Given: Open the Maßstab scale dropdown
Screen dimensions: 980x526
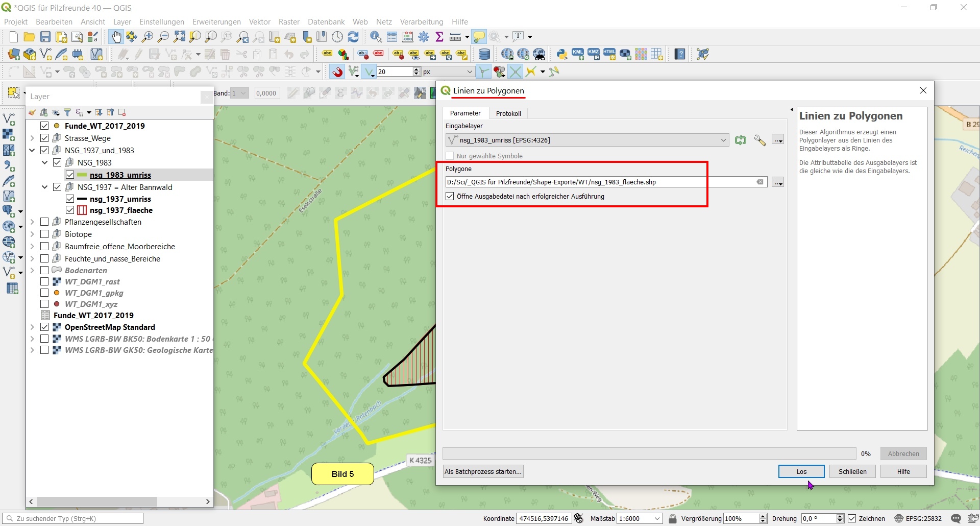Looking at the screenshot, I should pos(657,518).
